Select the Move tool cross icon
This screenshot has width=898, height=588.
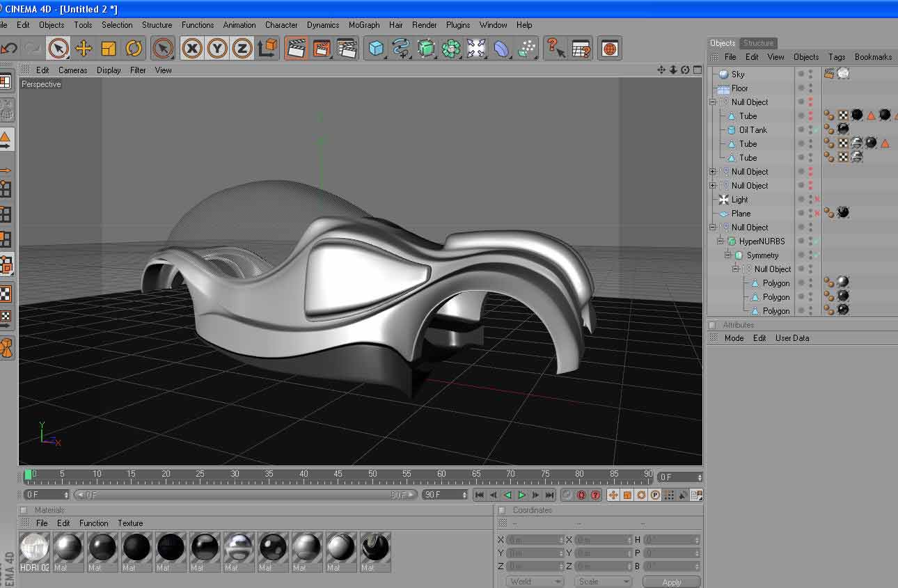(84, 48)
